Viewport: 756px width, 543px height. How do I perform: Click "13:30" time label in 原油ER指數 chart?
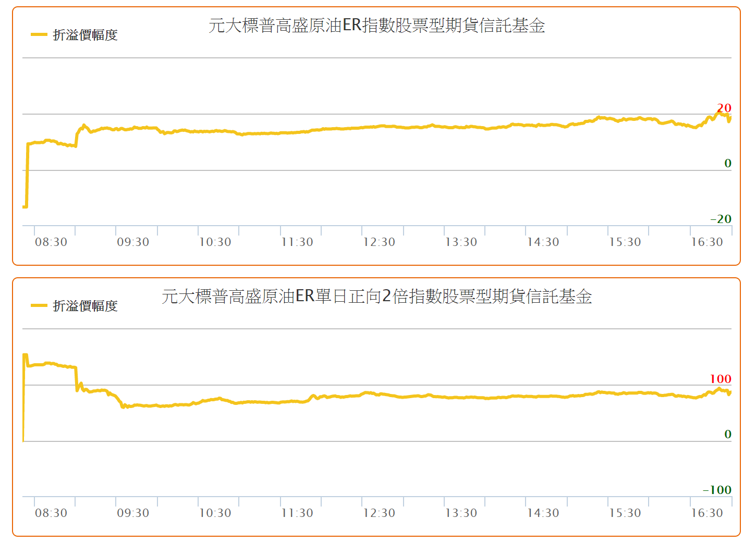[461, 242]
